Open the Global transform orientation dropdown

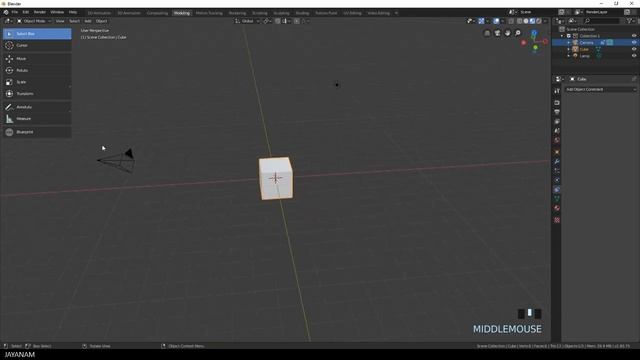click(x=247, y=21)
